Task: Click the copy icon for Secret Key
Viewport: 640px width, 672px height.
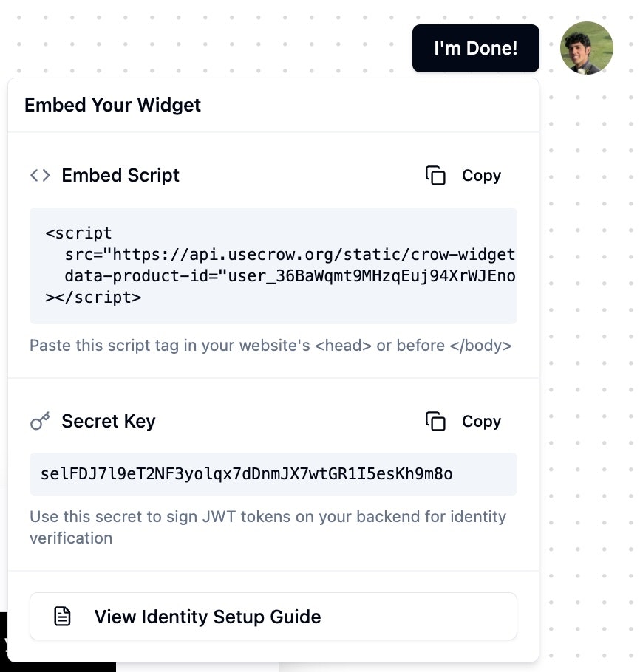Action: click(x=435, y=422)
